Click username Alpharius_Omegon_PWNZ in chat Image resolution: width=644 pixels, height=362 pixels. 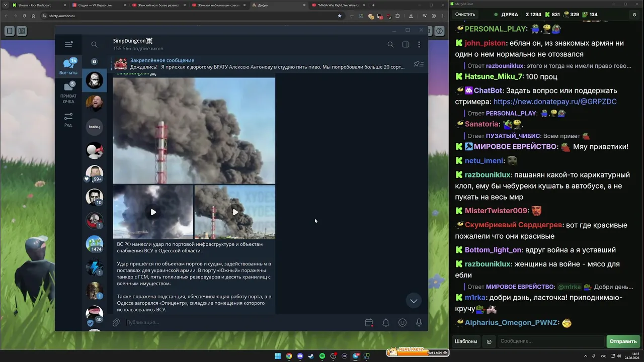tap(512, 323)
